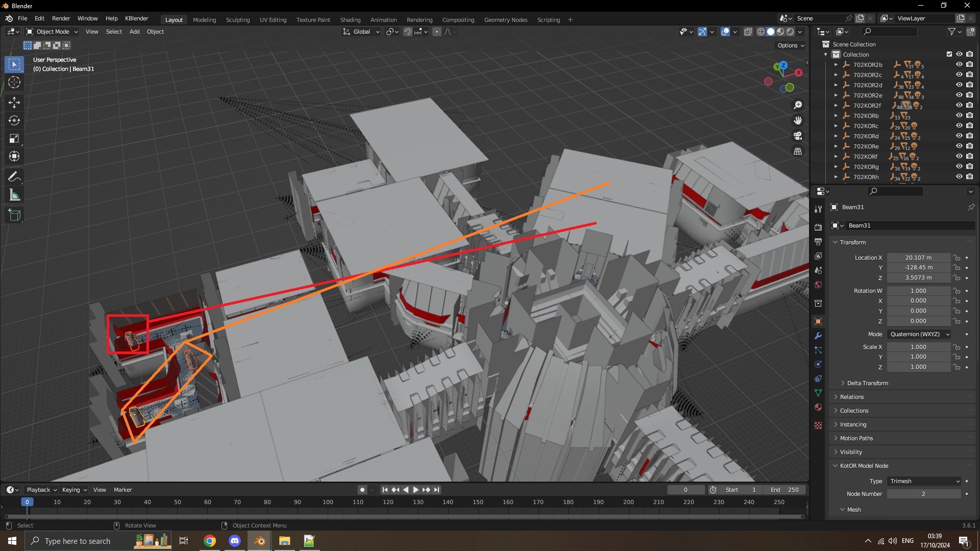The image size is (980, 551).
Task: Open the World properties tab
Action: [818, 284]
